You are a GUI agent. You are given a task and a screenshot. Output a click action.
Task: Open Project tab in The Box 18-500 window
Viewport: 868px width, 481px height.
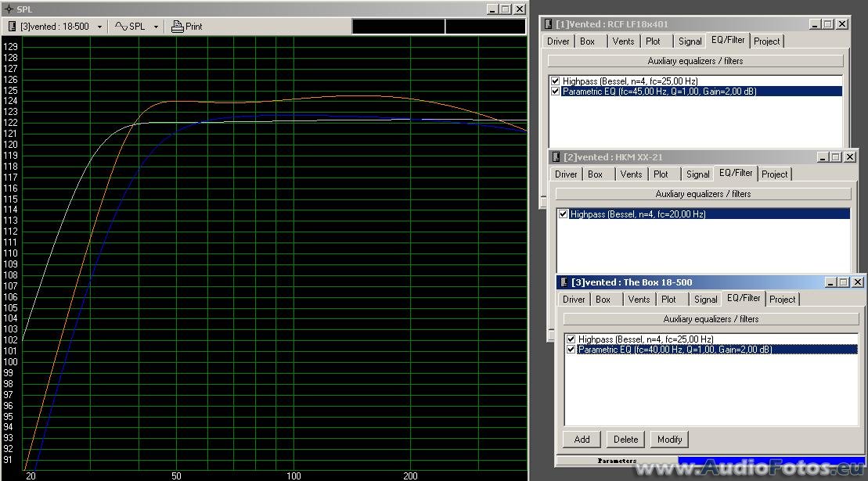pos(782,299)
